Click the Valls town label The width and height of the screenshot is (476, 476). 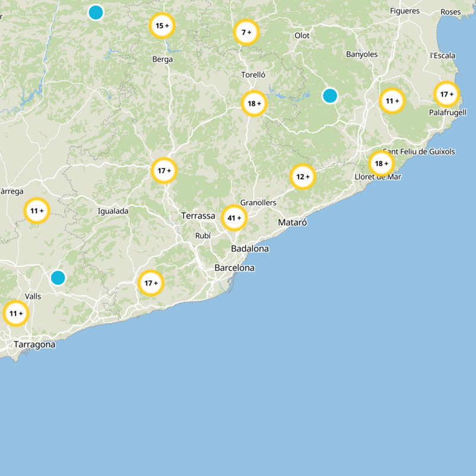33,296
